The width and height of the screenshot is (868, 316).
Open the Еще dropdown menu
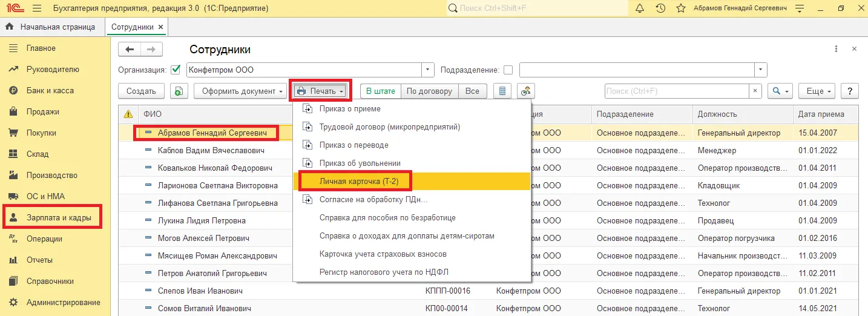point(817,91)
